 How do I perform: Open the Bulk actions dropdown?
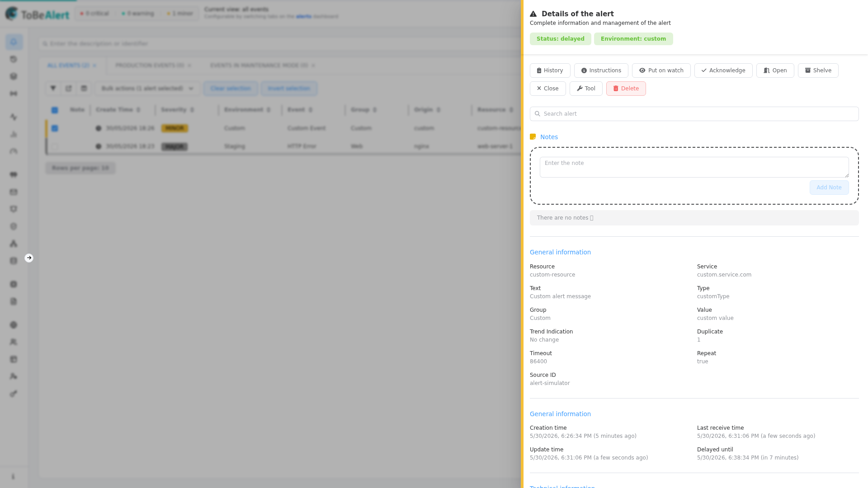tap(147, 89)
